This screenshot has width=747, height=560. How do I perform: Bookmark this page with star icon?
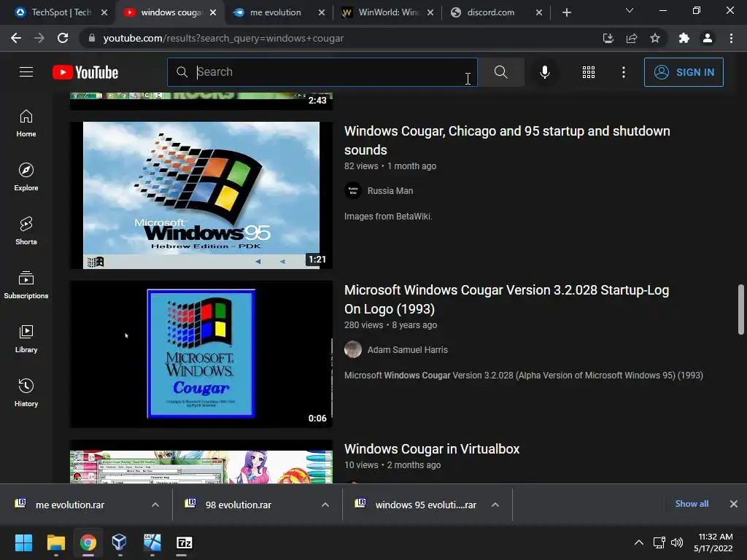(655, 38)
